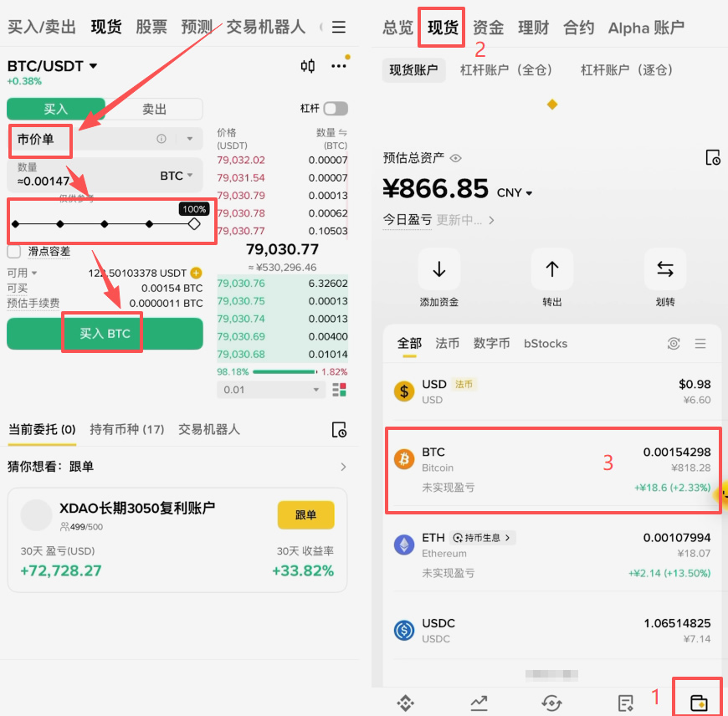Click order book price 79,032.02
The image size is (728, 716).
pyautogui.click(x=241, y=160)
